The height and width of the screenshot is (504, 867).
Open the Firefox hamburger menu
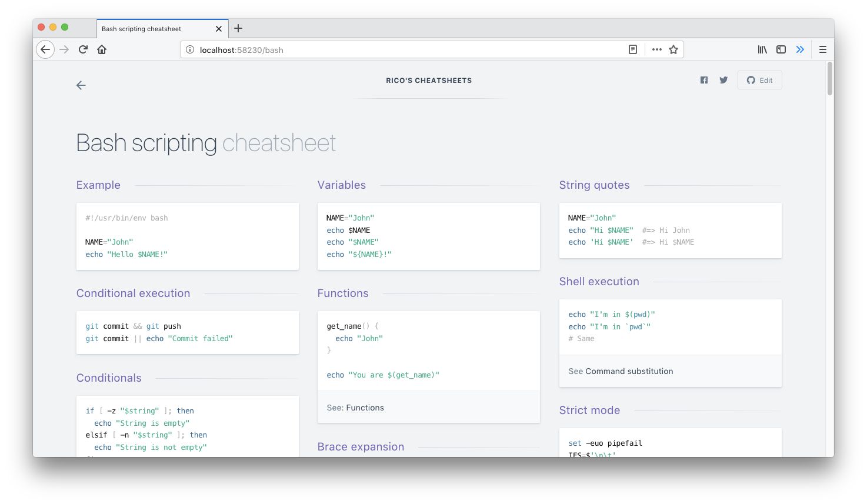coord(822,49)
